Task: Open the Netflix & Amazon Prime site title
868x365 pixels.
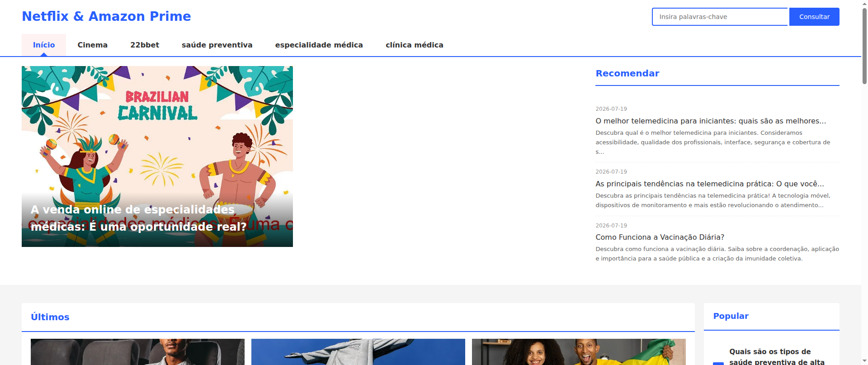Action: (106, 16)
